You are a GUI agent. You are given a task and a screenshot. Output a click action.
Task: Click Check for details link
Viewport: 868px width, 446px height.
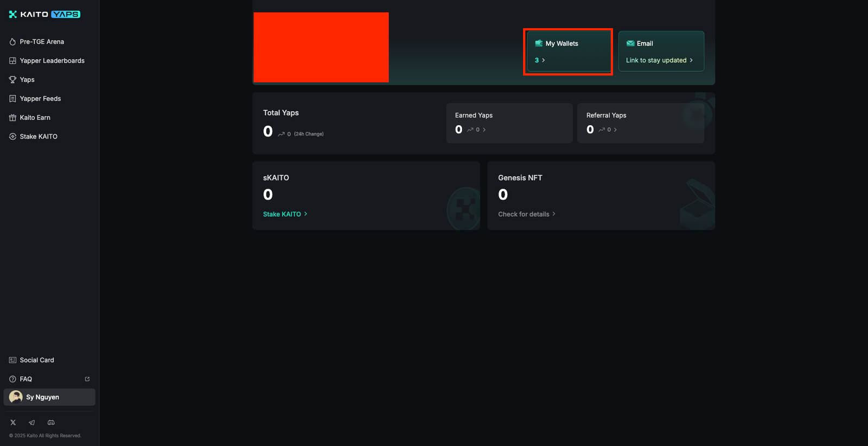tap(524, 214)
